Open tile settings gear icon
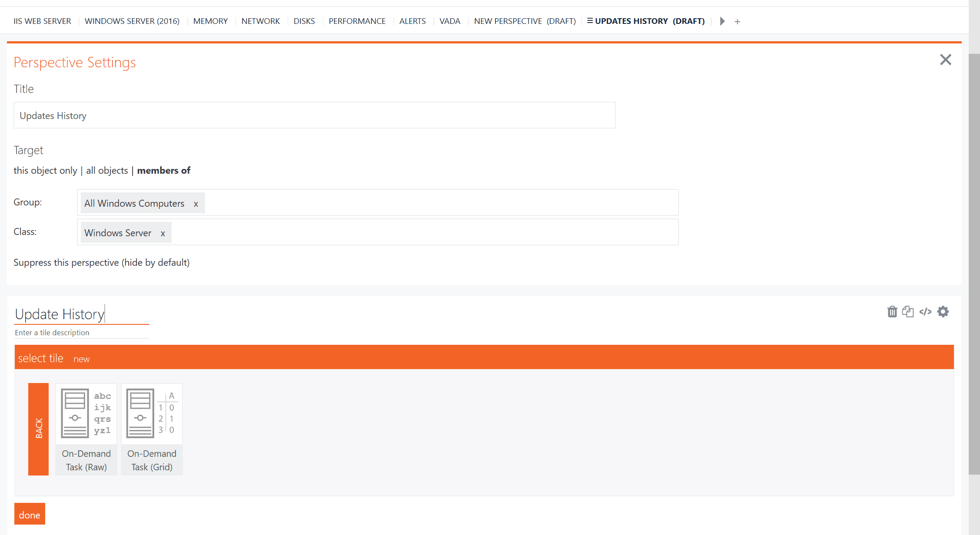Image resolution: width=980 pixels, height=535 pixels. 943,312
